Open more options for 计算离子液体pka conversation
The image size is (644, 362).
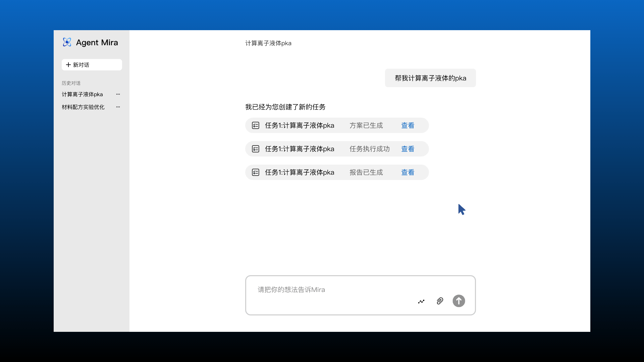click(x=118, y=95)
